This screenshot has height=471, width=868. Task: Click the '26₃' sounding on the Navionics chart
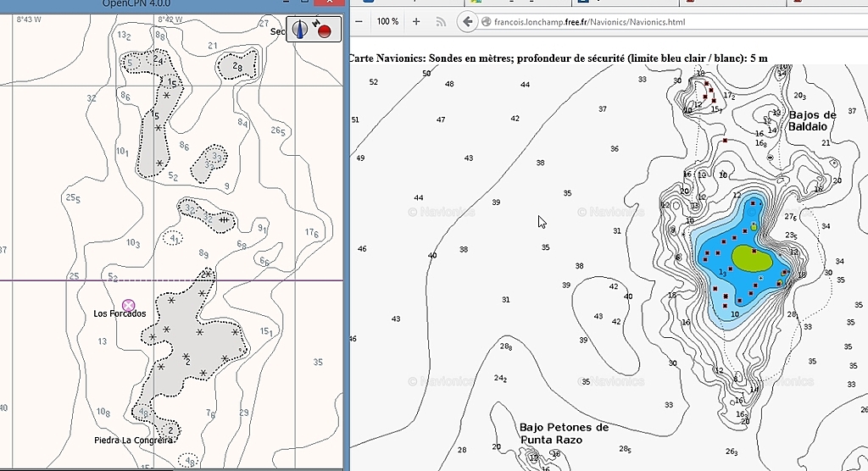coord(732,452)
